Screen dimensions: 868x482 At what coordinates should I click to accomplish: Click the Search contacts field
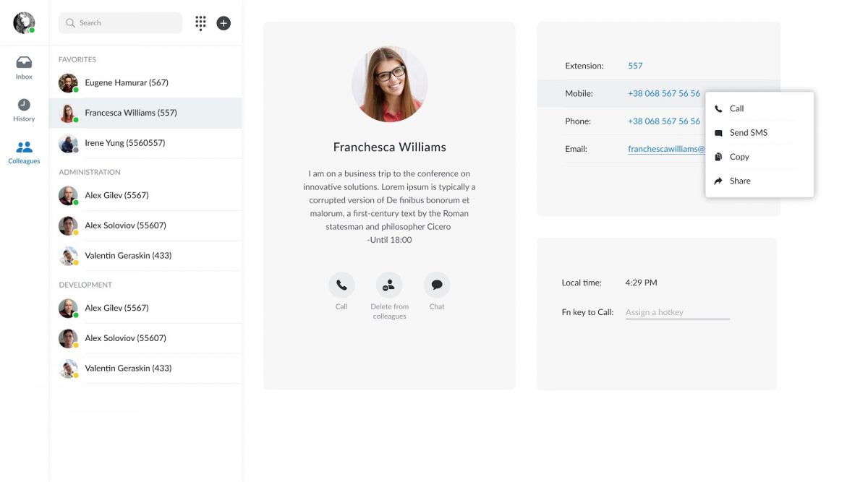121,23
